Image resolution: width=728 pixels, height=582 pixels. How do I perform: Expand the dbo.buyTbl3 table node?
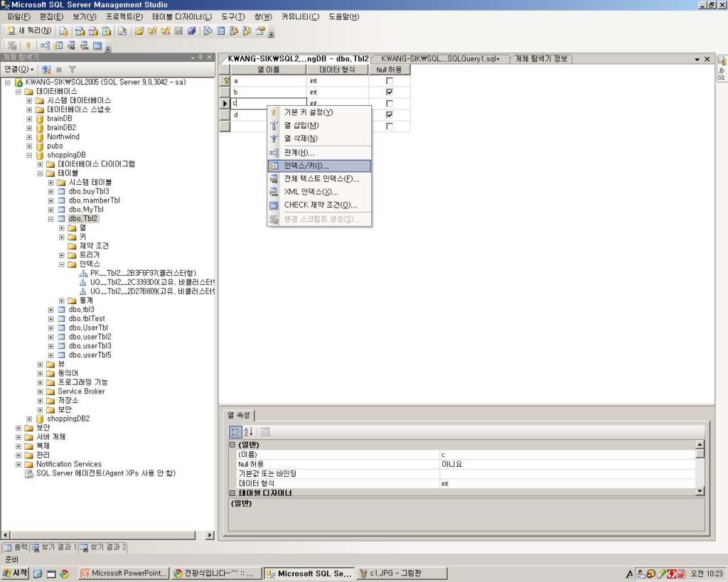tap(50, 192)
